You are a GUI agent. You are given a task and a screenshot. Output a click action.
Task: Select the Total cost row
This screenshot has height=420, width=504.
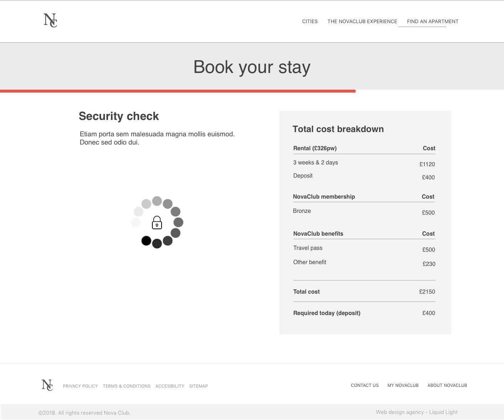[x=364, y=292]
